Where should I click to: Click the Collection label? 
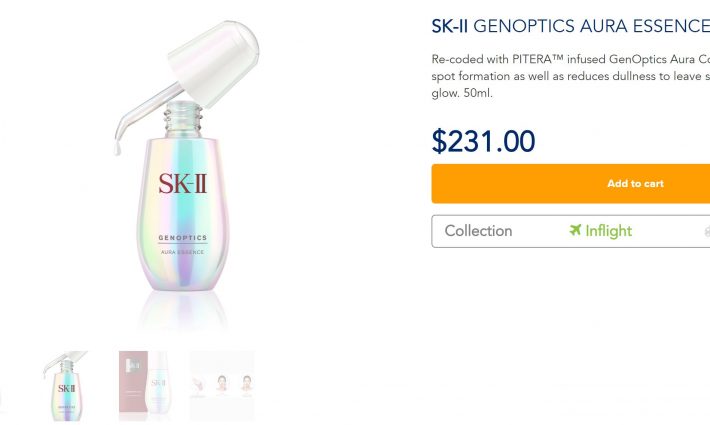coord(478,231)
